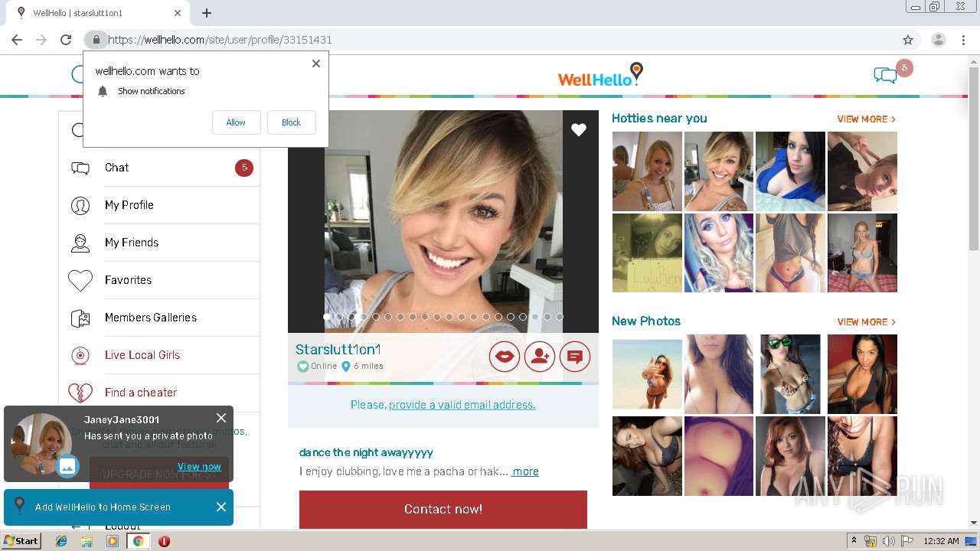Screen dimensions: 980x551
Task: Open a new browser tab
Action: pos(207,13)
